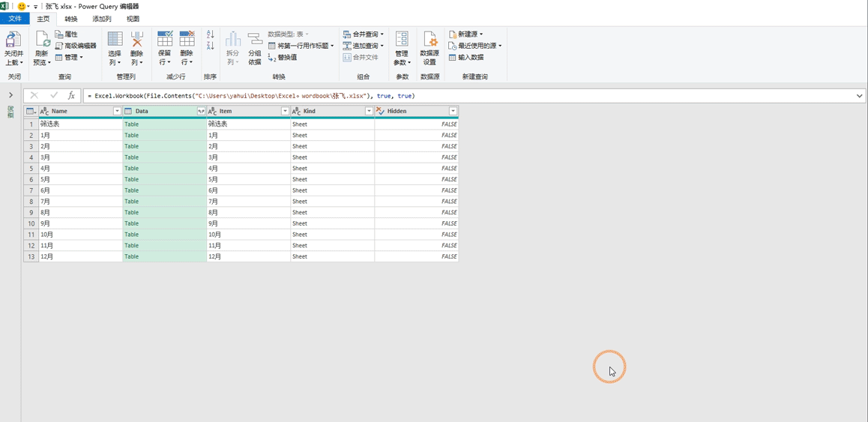This screenshot has height=422, width=868.
Task: Click the 刷新预览 icon
Action: 43,40
